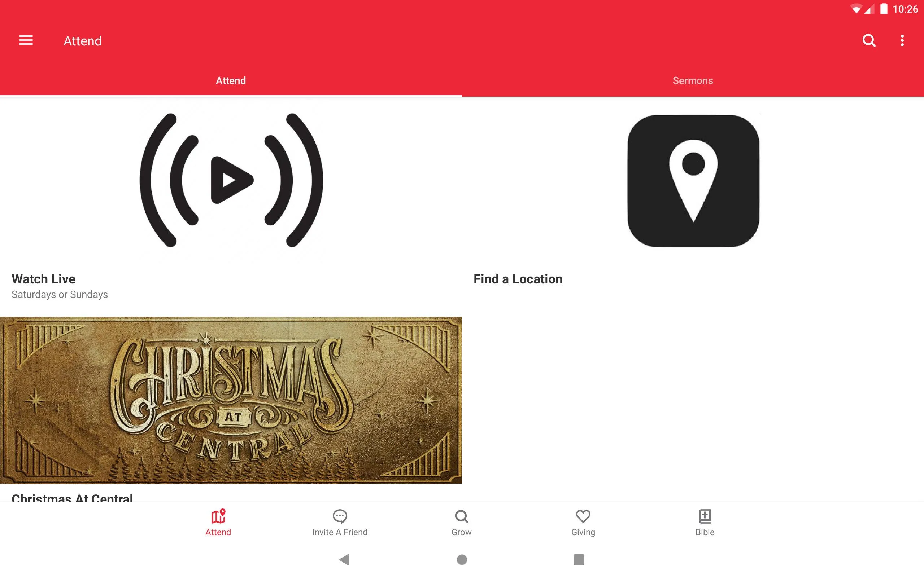
Task: Tap the overflow menu three-dot button
Action: (902, 40)
